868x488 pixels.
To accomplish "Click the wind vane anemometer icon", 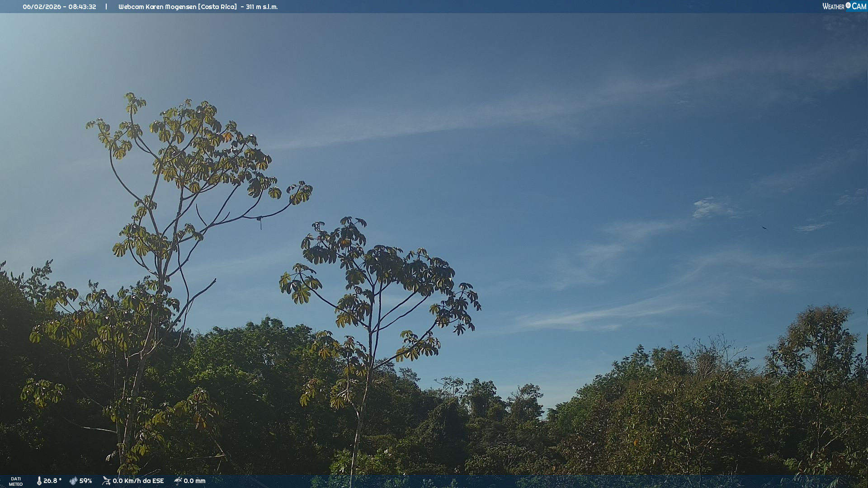I will [106, 481].
